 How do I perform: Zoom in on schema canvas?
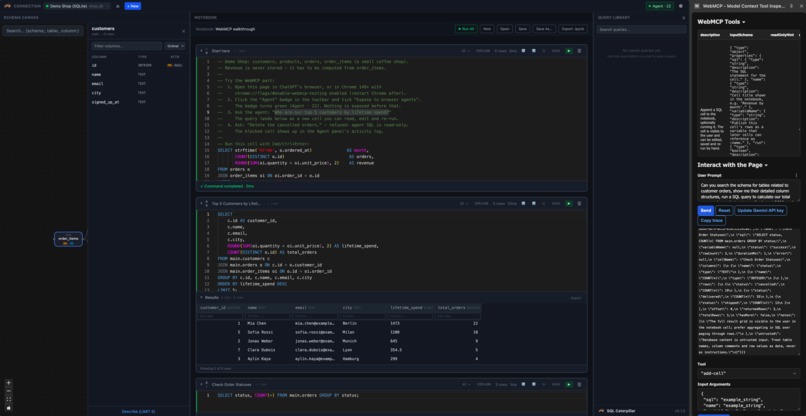pos(9,383)
